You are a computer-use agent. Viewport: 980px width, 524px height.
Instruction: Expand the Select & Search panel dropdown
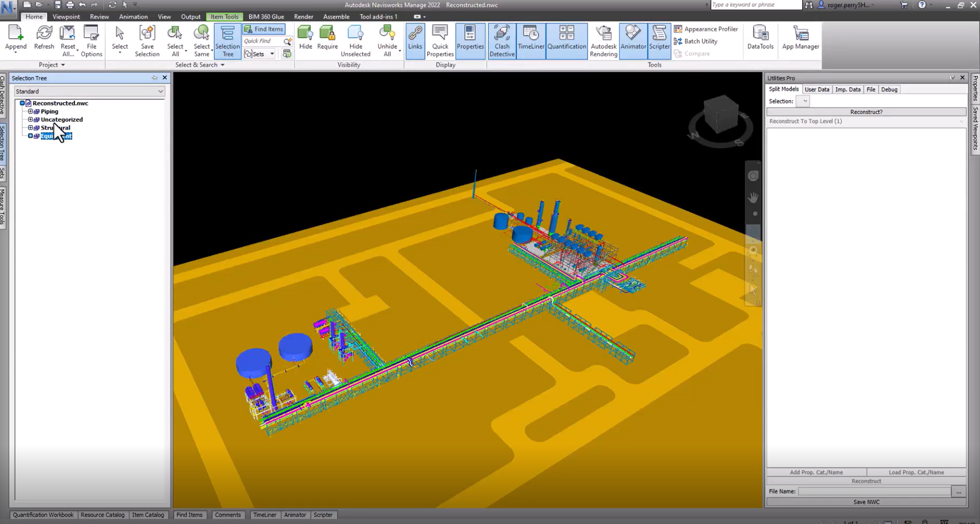point(200,65)
